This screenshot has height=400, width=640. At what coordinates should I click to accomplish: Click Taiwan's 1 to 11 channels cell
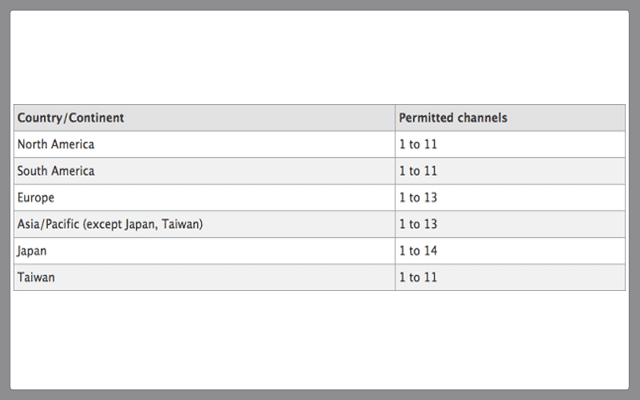click(x=418, y=277)
